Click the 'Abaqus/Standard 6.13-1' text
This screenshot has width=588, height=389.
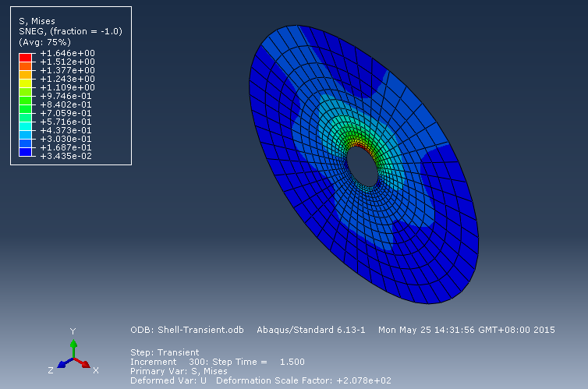(x=311, y=331)
